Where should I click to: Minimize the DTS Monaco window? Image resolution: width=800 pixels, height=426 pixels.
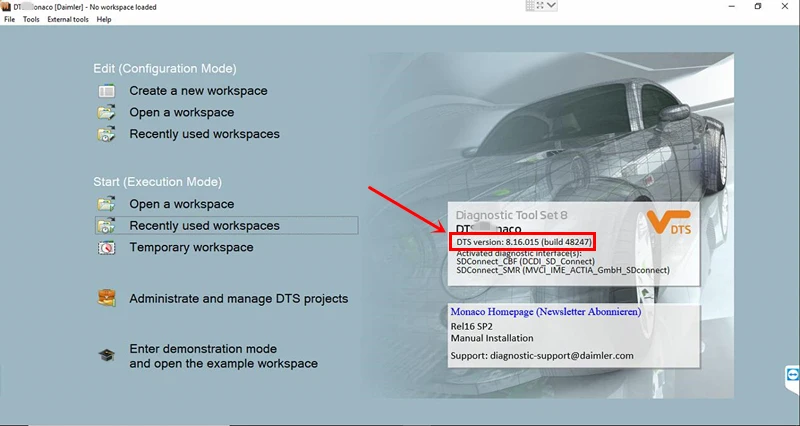[x=732, y=7]
